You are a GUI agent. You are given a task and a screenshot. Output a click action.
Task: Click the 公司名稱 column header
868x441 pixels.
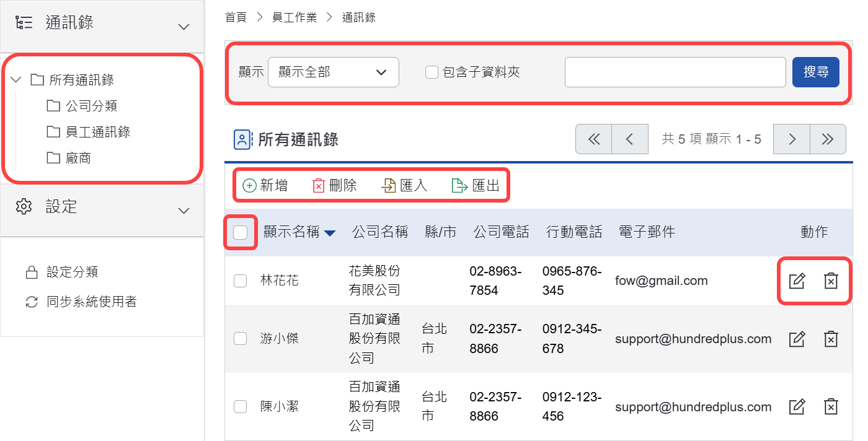380,232
